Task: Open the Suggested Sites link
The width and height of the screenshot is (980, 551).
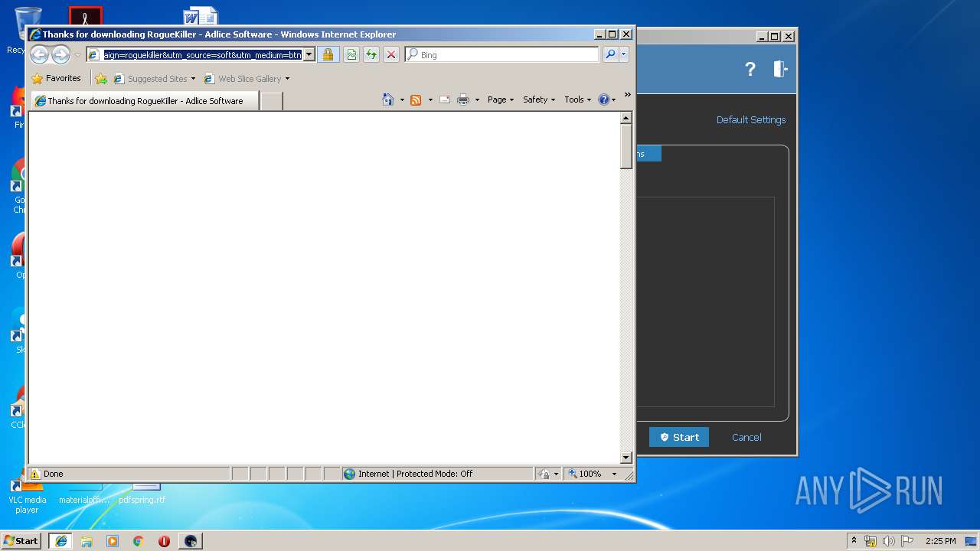Action: point(154,78)
